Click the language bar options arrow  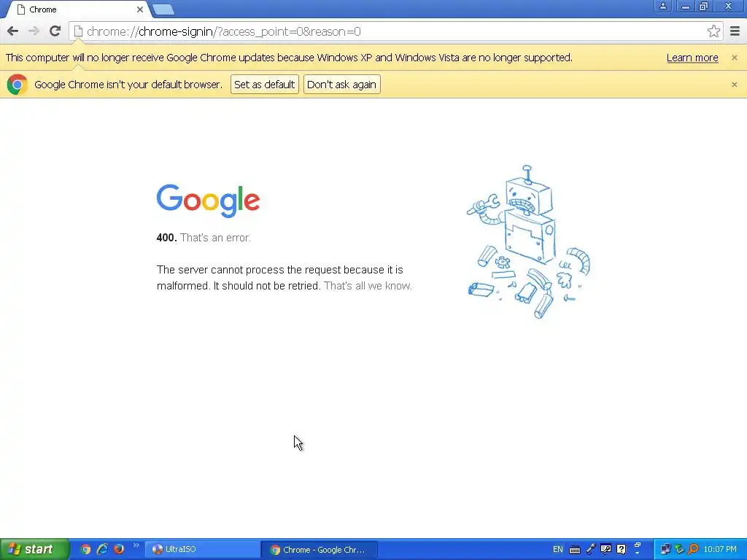click(x=638, y=553)
